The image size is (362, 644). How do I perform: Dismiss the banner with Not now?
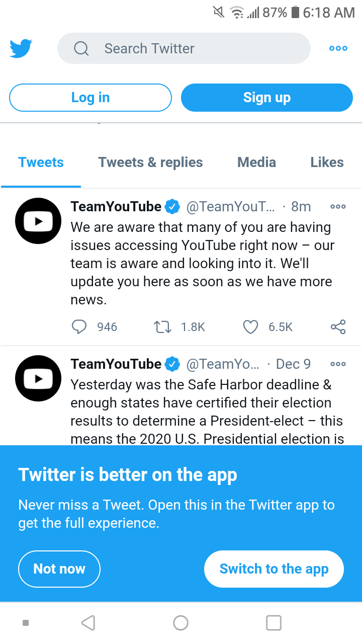59,569
